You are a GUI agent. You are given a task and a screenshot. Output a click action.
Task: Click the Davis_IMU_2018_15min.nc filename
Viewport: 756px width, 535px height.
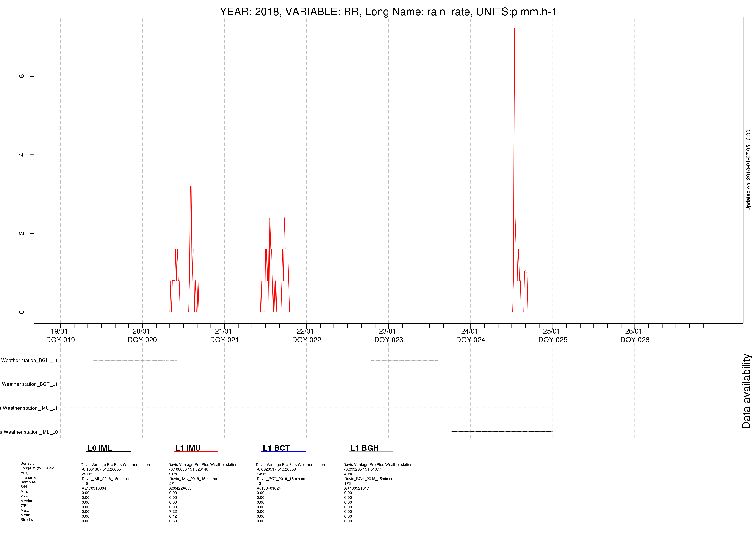coord(193,479)
